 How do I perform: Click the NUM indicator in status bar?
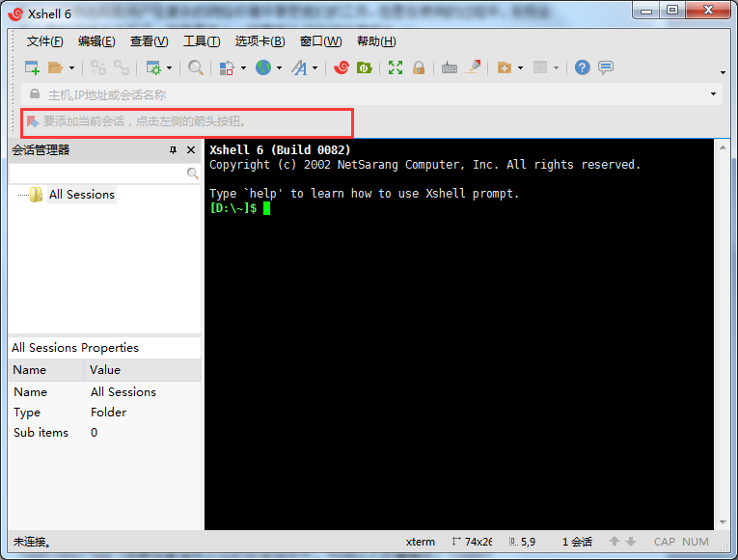[696, 542]
